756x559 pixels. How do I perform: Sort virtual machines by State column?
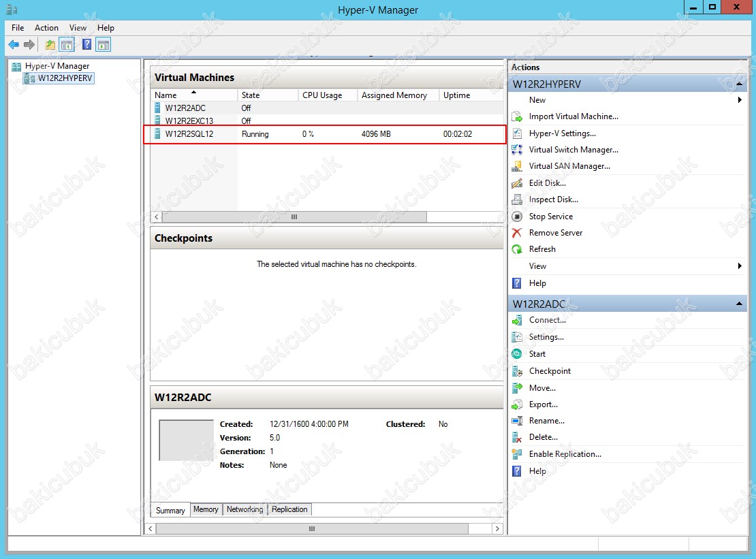(x=268, y=95)
